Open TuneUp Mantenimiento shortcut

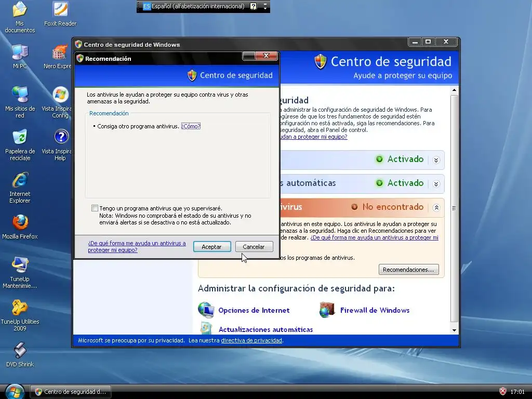click(20, 273)
